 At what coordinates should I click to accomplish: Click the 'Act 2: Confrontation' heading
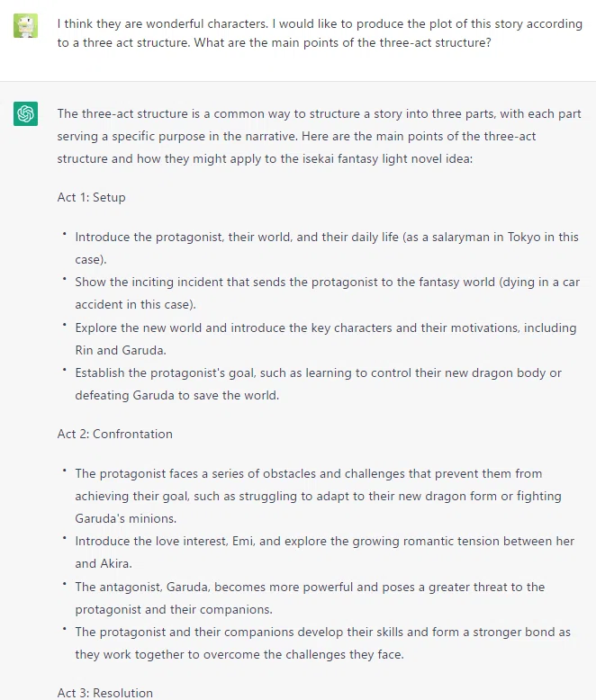click(x=115, y=434)
